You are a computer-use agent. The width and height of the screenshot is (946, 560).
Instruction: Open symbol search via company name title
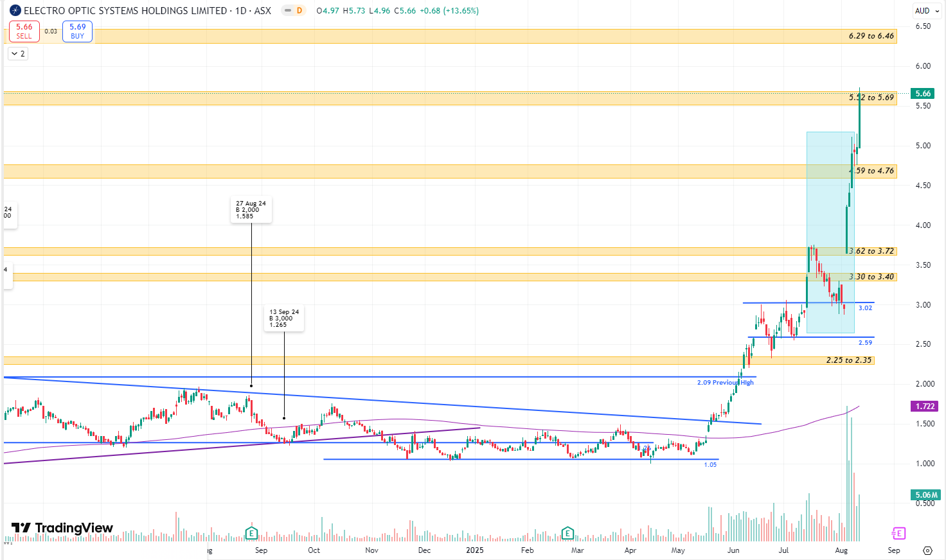pyautogui.click(x=125, y=11)
